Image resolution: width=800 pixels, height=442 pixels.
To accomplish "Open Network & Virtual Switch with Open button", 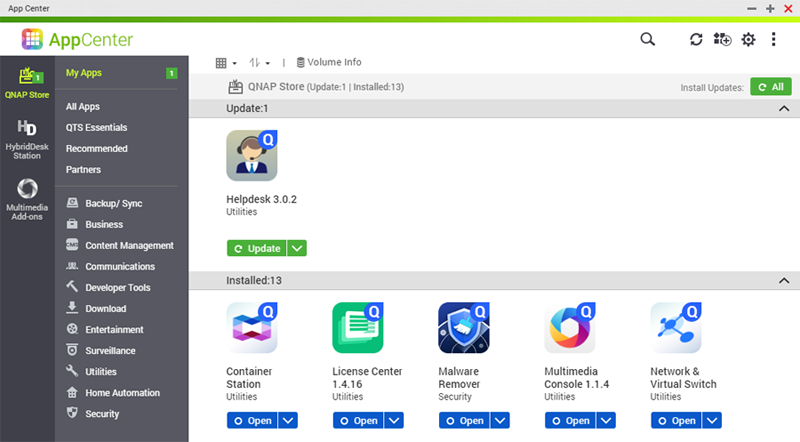I will [x=676, y=421].
